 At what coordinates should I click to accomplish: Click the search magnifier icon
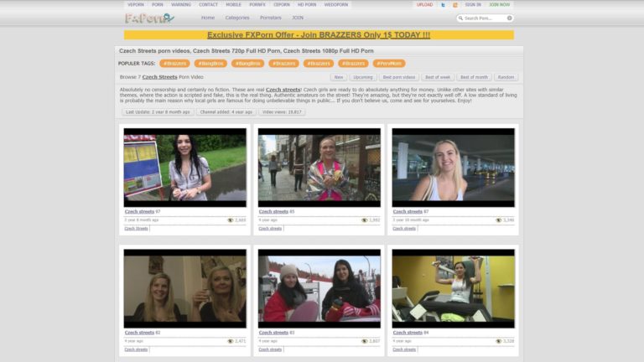(460, 18)
